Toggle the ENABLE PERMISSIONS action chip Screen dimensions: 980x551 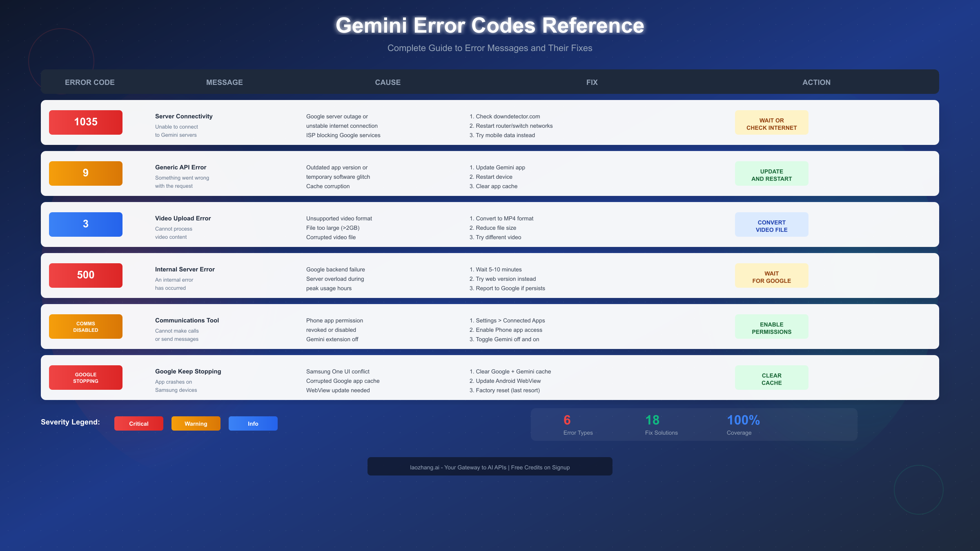771,326
